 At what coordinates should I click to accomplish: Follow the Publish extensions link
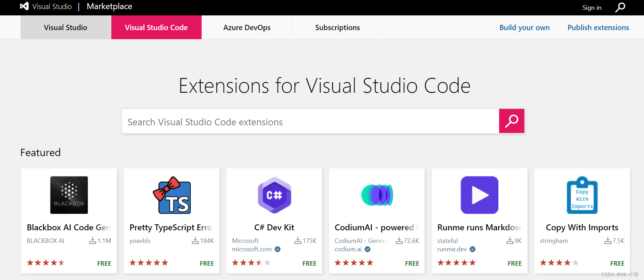coord(598,27)
